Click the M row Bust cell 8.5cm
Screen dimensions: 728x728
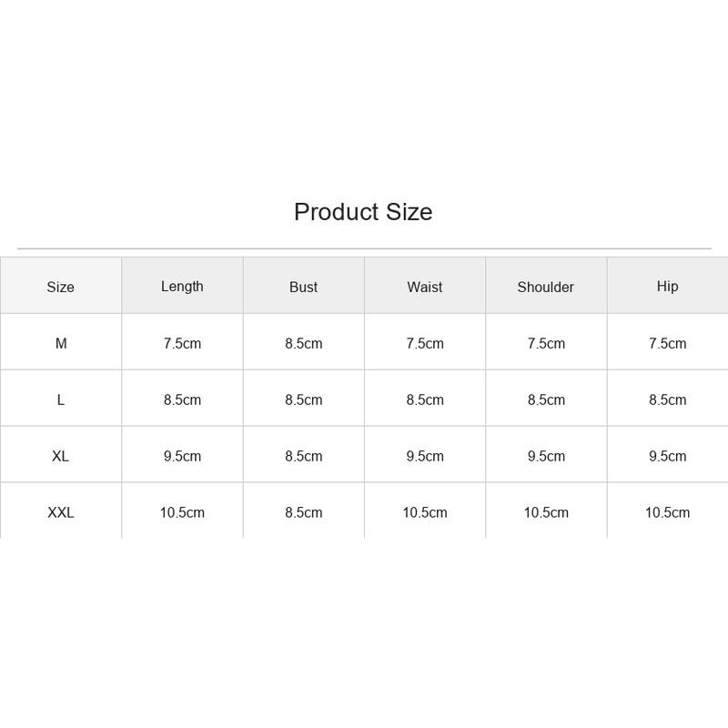303,343
